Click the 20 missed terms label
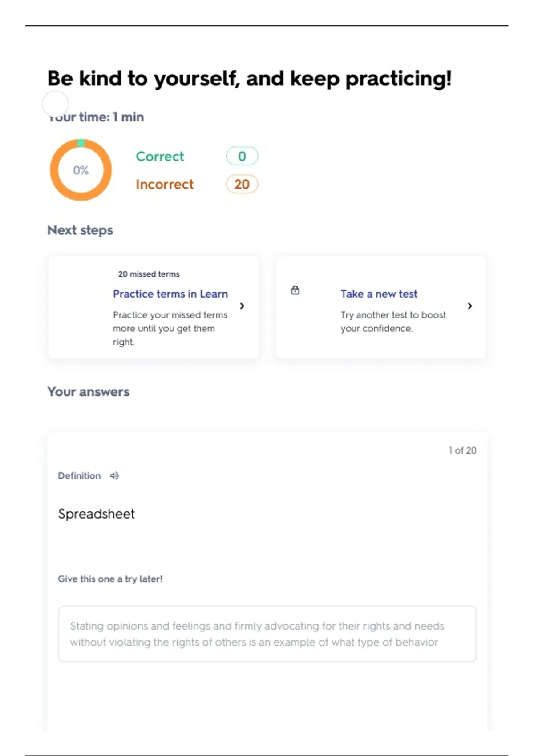This screenshot has width=534, height=756. pyautogui.click(x=149, y=274)
